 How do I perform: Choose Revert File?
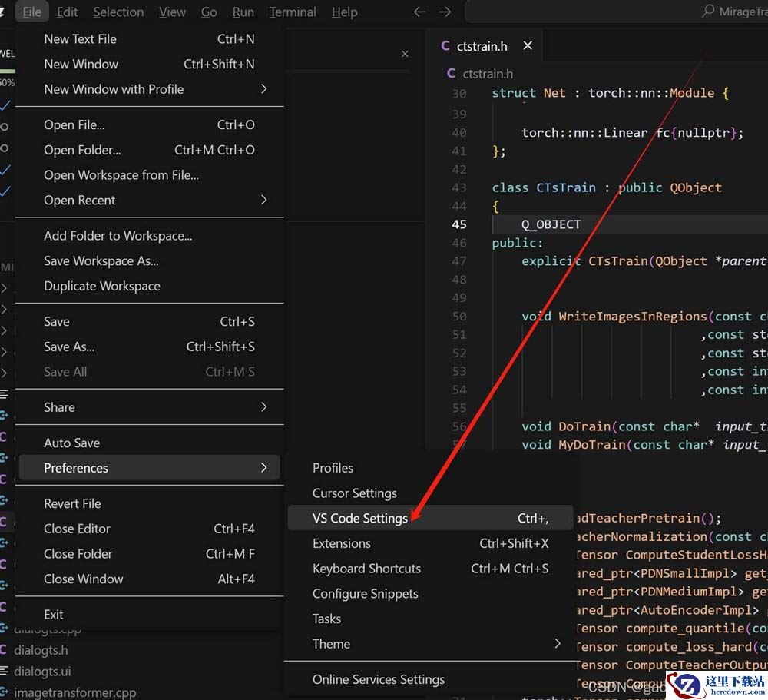tap(150, 504)
